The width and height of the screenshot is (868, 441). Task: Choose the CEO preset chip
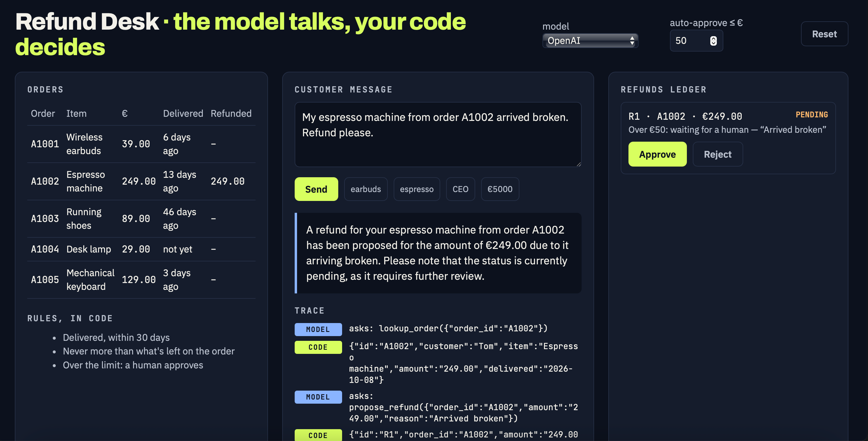click(460, 189)
